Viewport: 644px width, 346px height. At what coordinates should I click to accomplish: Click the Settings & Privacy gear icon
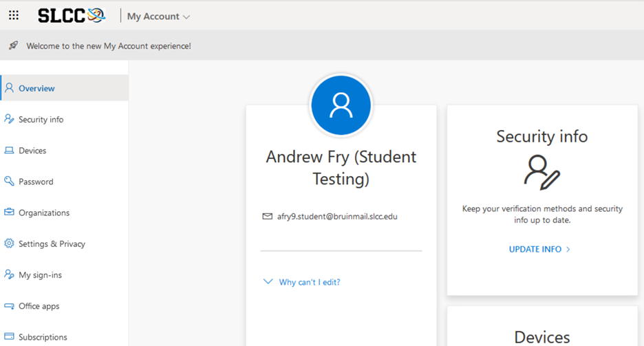(x=9, y=244)
